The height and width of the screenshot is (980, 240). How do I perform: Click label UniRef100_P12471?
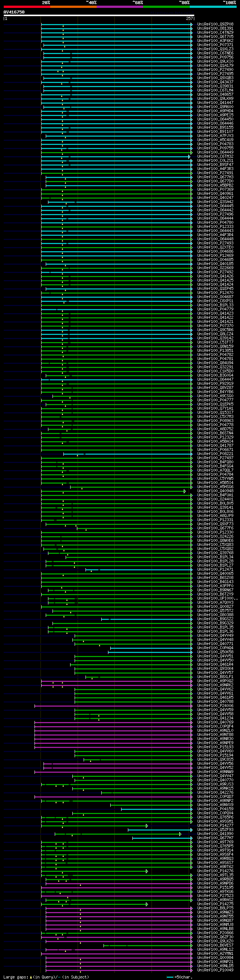coord(215,570)
